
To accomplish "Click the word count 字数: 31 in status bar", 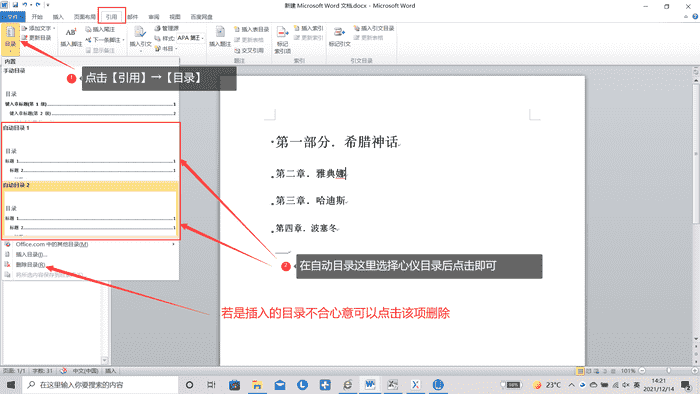I will 42,371.
